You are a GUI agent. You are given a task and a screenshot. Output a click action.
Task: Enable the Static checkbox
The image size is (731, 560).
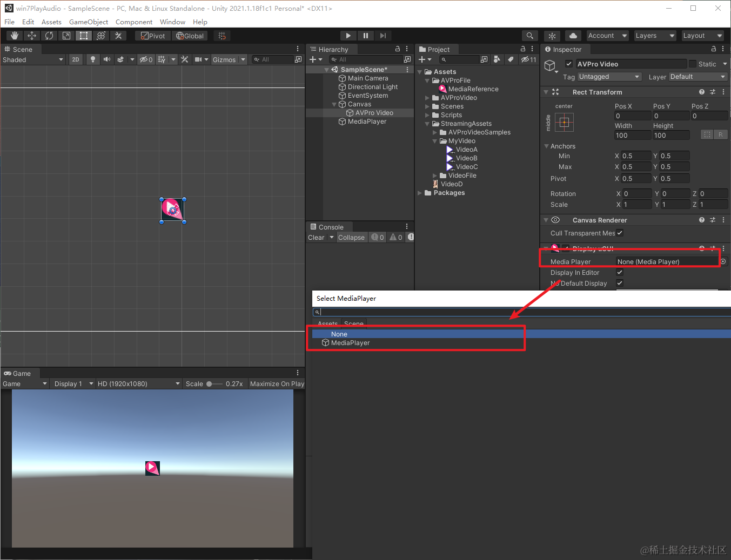coord(693,64)
